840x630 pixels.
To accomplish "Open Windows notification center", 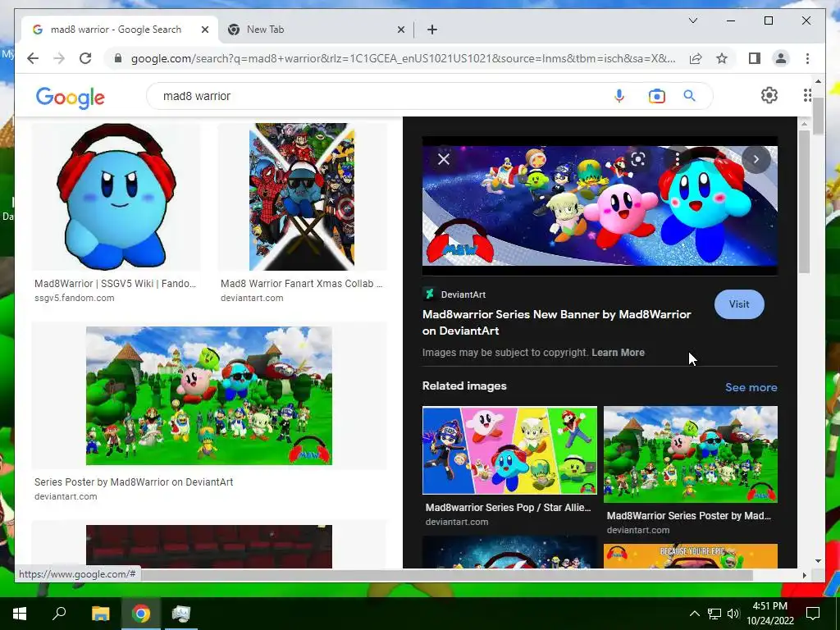I will [813, 614].
